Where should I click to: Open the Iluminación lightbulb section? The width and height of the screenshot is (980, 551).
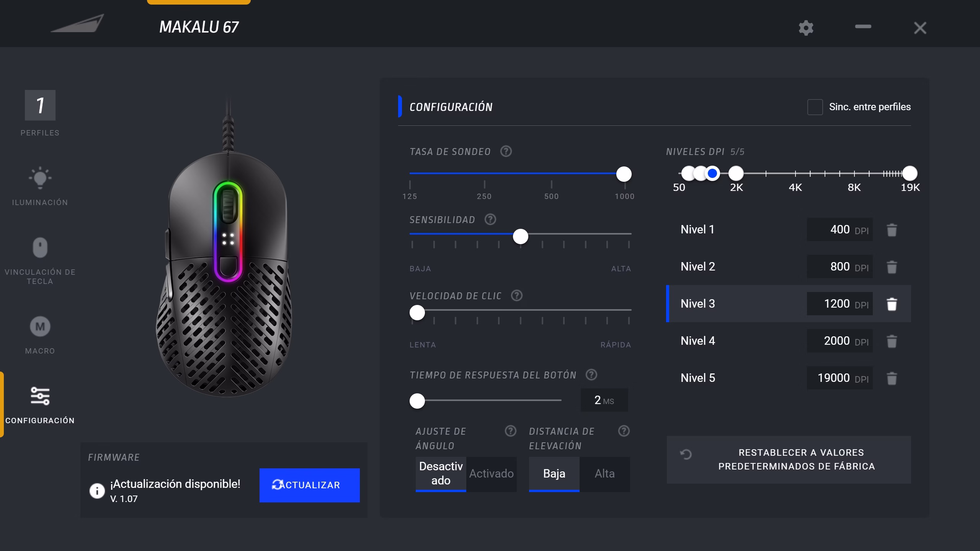tap(40, 178)
